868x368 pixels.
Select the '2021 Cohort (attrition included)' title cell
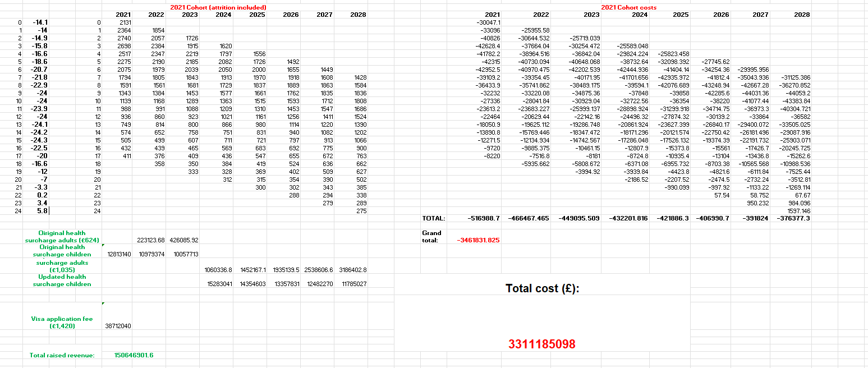pyautogui.click(x=218, y=7)
